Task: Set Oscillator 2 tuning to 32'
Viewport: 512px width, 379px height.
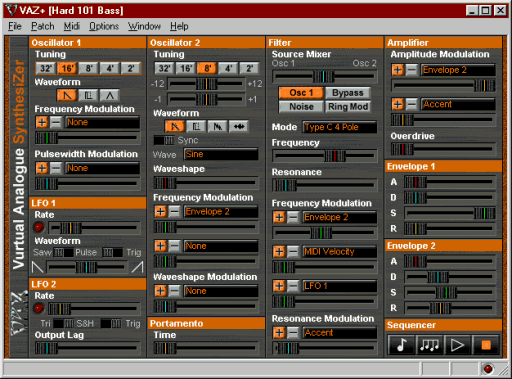Action: click(164, 68)
